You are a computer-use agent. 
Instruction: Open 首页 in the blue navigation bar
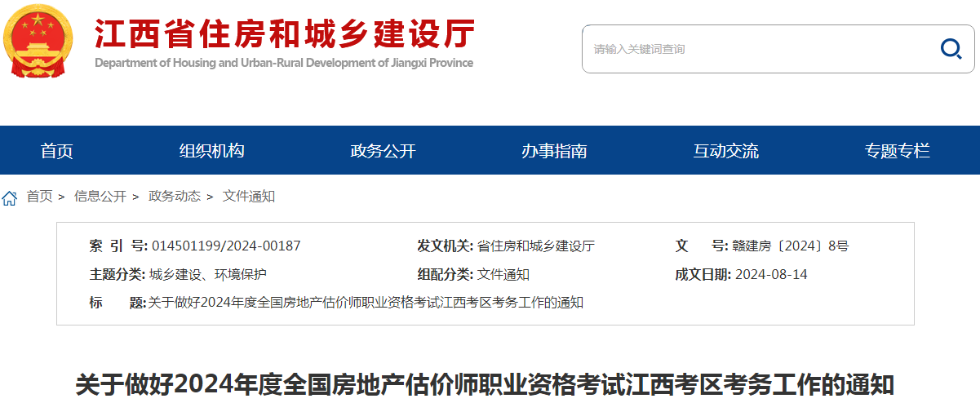pyautogui.click(x=57, y=151)
